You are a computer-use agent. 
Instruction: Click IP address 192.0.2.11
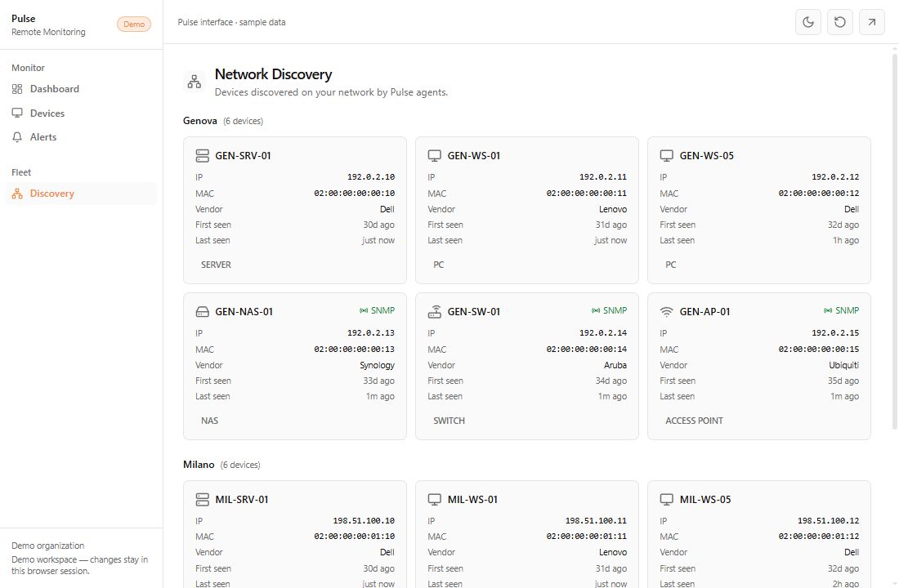[603, 177]
